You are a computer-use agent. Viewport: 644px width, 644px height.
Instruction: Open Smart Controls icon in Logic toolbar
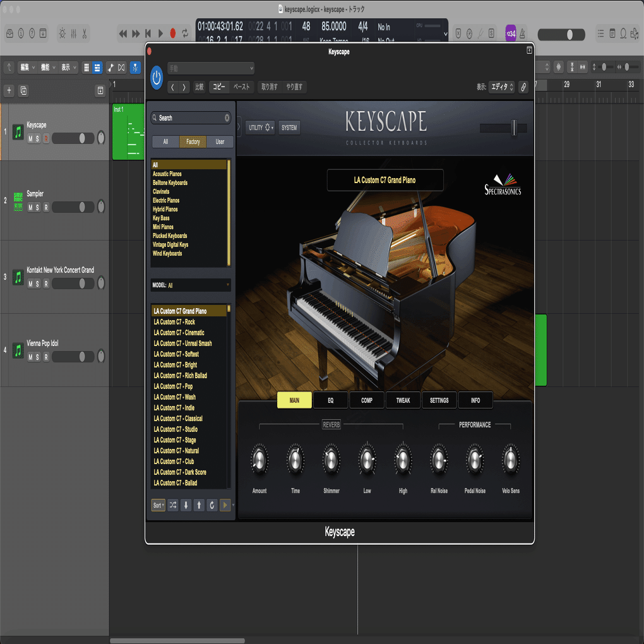click(62, 33)
